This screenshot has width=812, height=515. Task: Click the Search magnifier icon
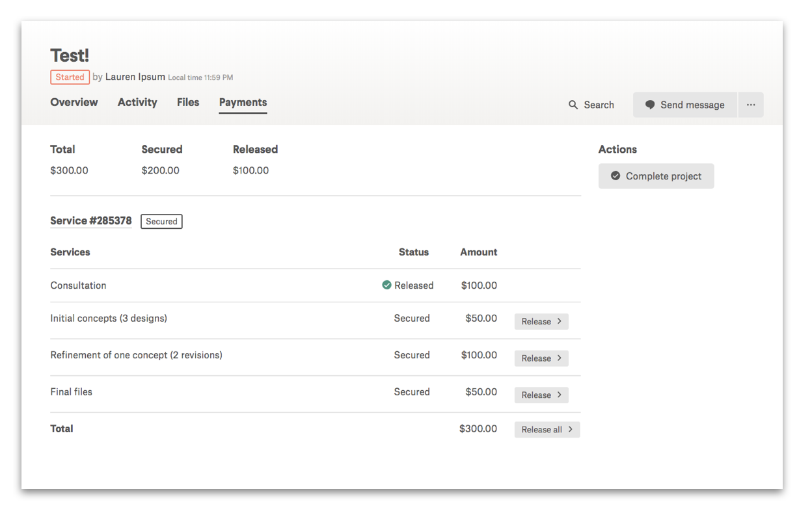tap(573, 105)
